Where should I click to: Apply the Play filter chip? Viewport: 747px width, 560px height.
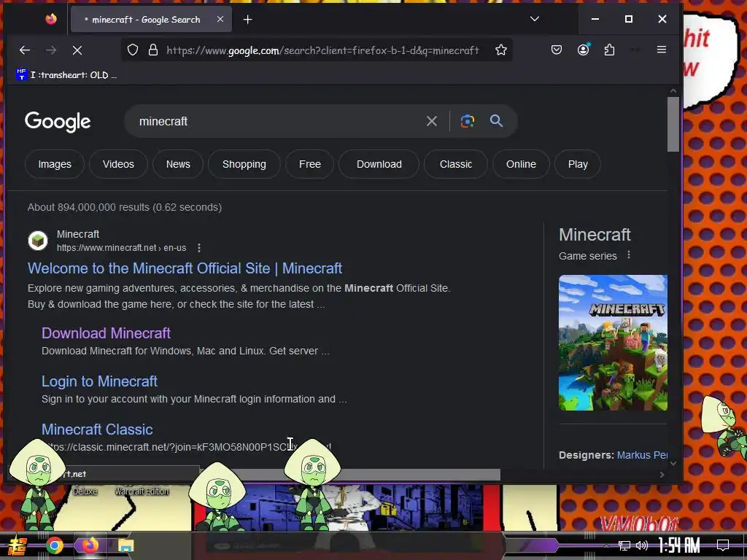pyautogui.click(x=578, y=164)
